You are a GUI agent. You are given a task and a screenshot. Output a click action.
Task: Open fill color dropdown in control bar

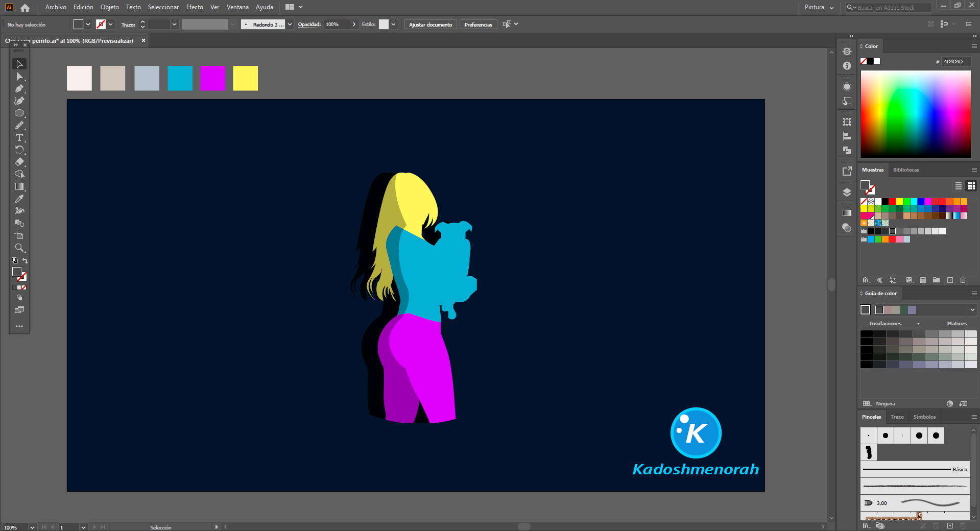(x=88, y=25)
